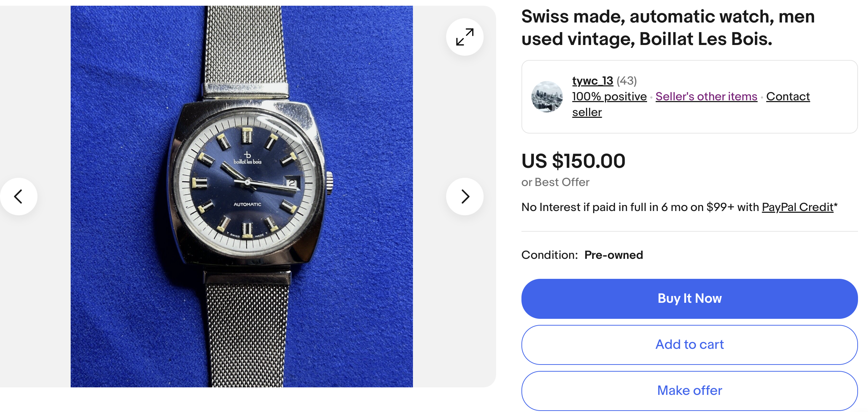Viewport: 868px width, 412px height.
Task: Click the date window on the watch dial
Action: [x=292, y=183]
